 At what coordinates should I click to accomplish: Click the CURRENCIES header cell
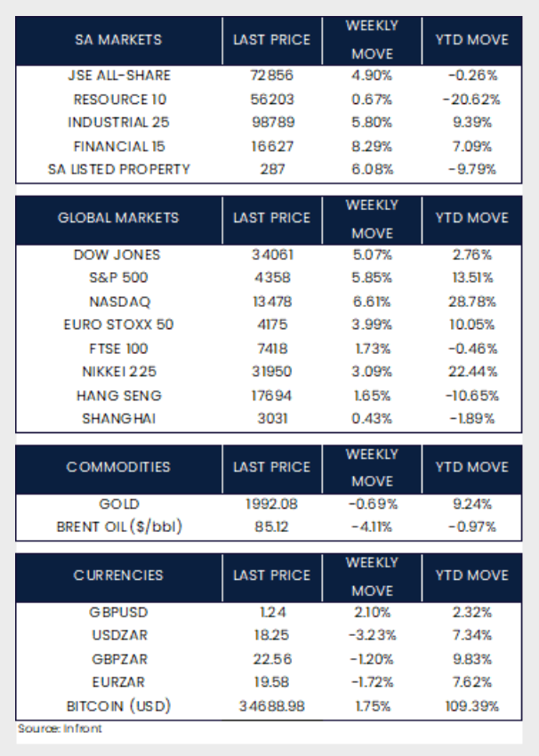click(x=118, y=575)
